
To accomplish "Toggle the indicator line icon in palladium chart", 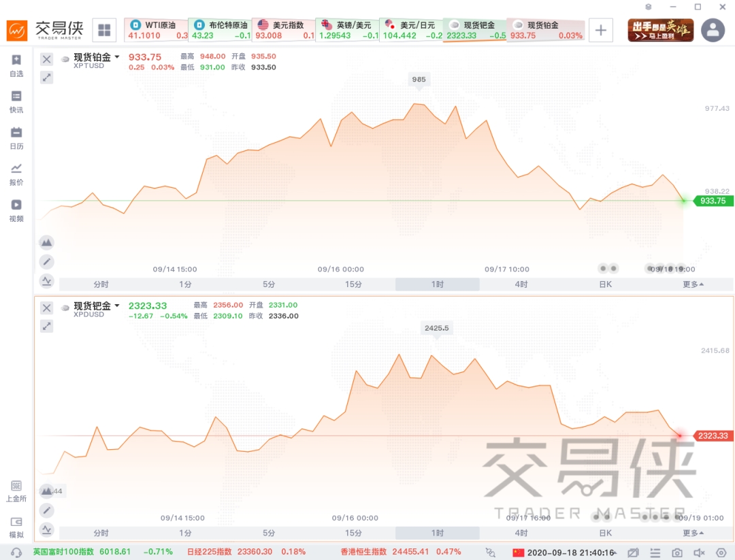I will (x=46, y=530).
